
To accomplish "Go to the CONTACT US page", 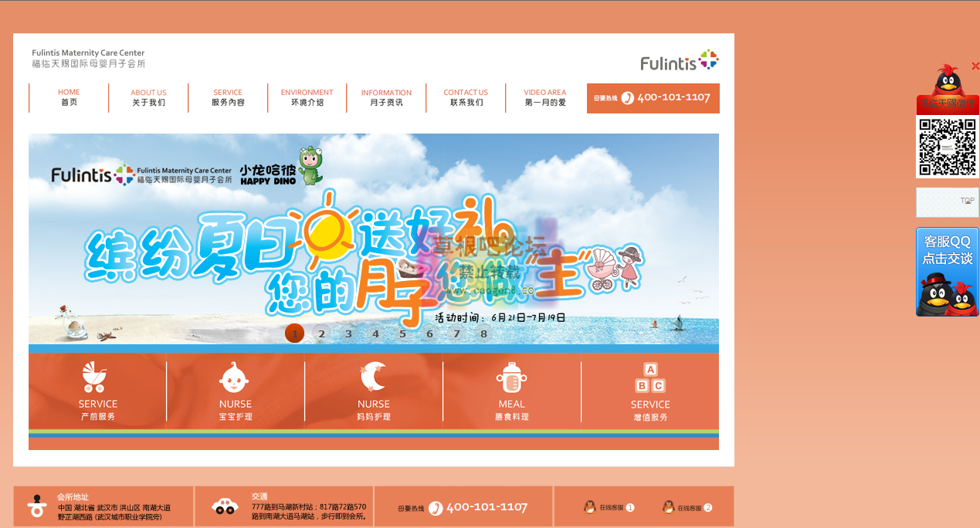I will [466, 97].
